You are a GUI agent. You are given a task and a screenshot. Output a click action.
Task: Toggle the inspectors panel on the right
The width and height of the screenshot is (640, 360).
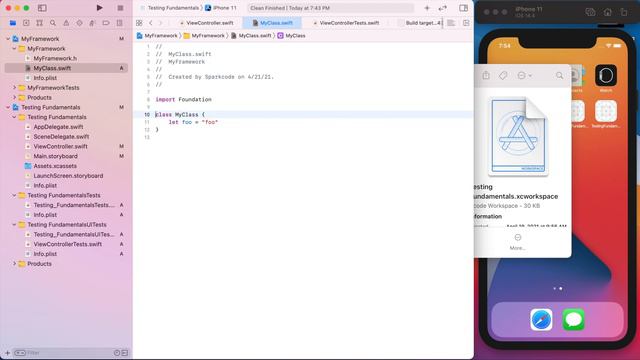(463, 8)
